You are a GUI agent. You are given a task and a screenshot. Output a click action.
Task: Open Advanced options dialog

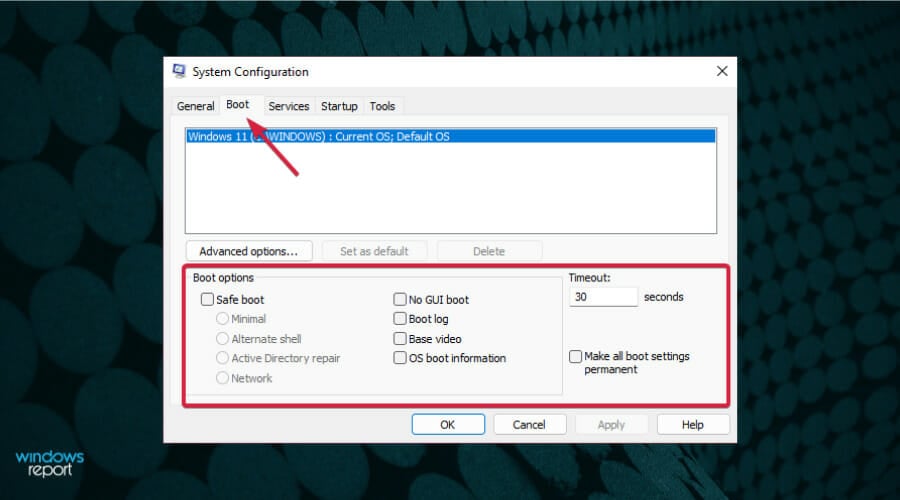pyautogui.click(x=249, y=251)
